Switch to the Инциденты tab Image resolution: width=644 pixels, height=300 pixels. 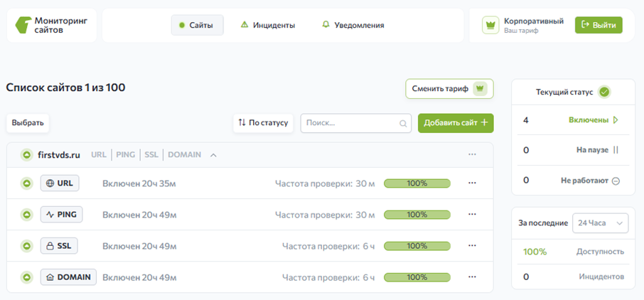pos(268,25)
